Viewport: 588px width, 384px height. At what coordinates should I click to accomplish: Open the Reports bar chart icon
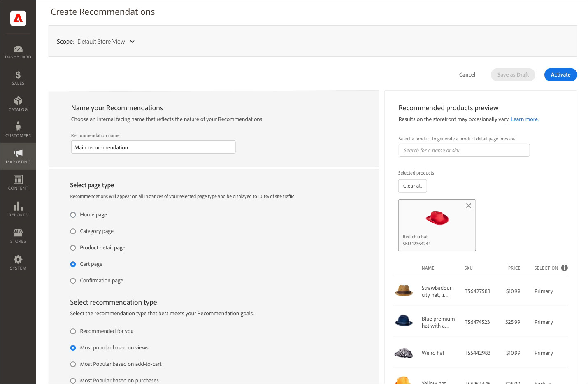[18, 206]
